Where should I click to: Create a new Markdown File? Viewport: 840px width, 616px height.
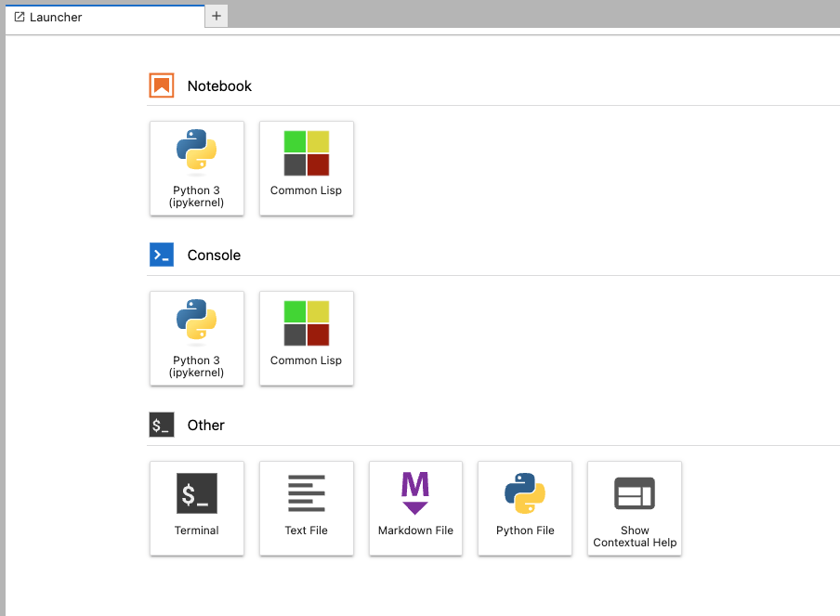415,508
